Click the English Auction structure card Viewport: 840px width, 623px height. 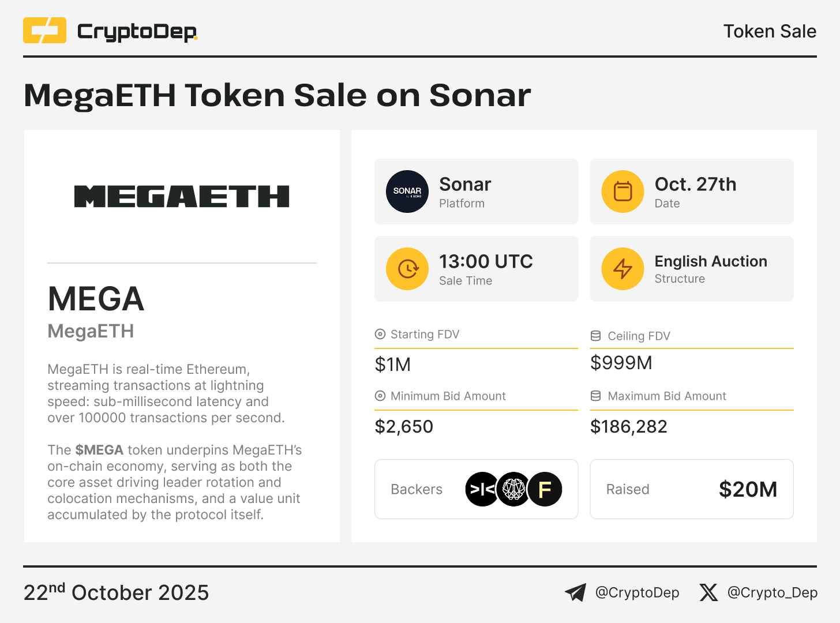pyautogui.click(x=691, y=269)
